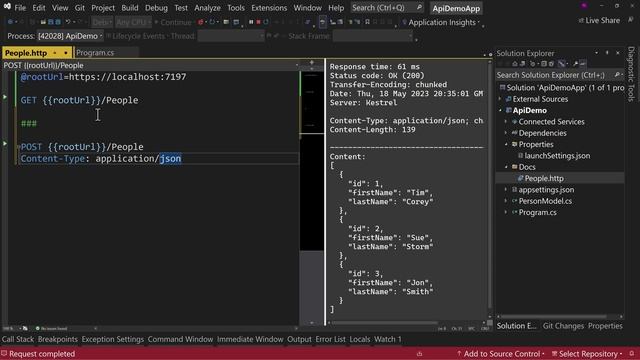640x360 pixels.
Task: Click Collapse All icon in Solution Explorer
Action: [x=544, y=64]
